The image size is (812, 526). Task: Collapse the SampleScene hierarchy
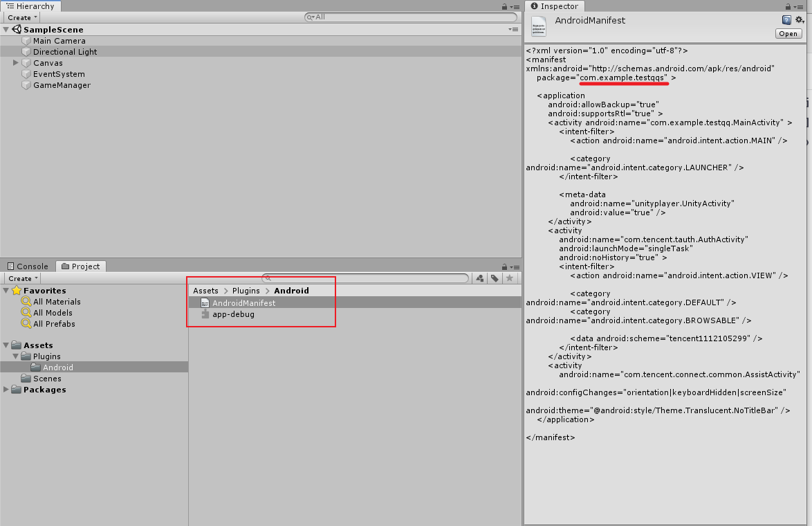(x=6, y=30)
